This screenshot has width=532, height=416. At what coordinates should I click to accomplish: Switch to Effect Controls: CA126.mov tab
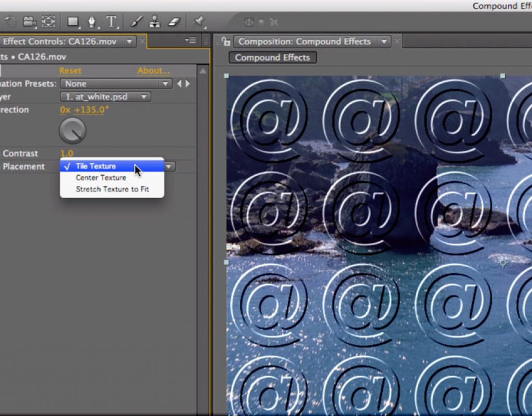click(x=60, y=42)
